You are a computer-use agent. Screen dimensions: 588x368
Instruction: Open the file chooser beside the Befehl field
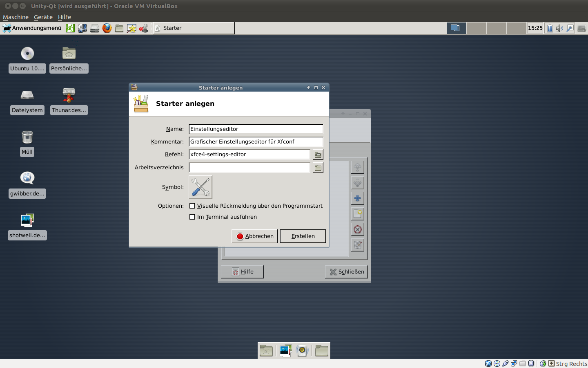point(318,154)
